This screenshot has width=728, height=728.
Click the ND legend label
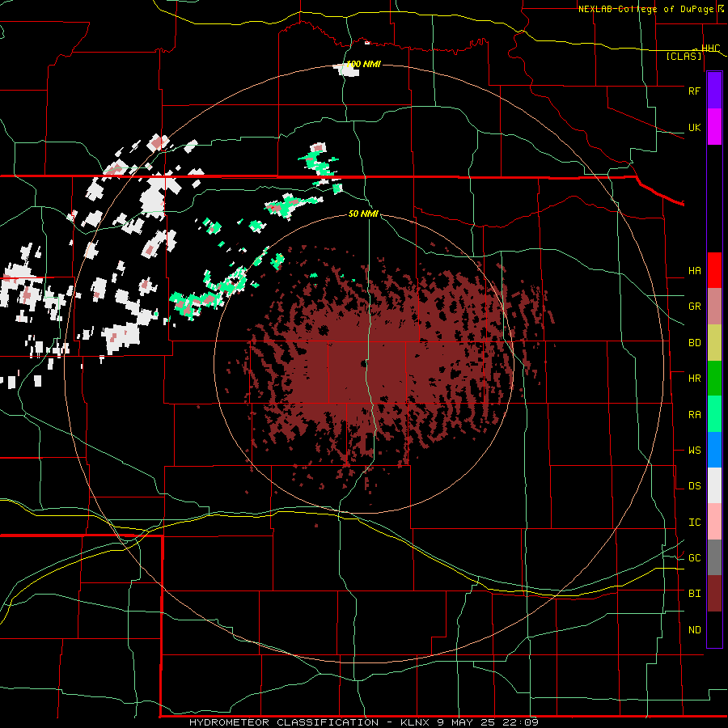tap(694, 630)
